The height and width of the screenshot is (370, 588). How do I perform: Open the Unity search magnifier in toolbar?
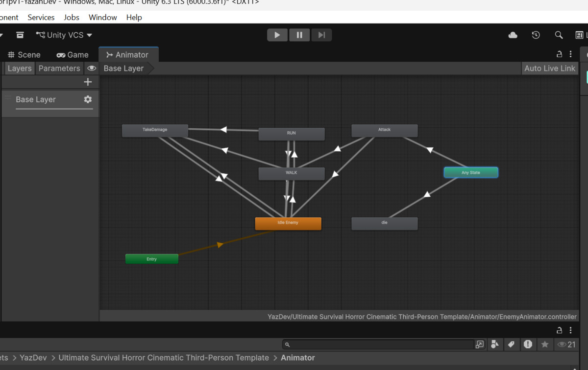point(559,35)
